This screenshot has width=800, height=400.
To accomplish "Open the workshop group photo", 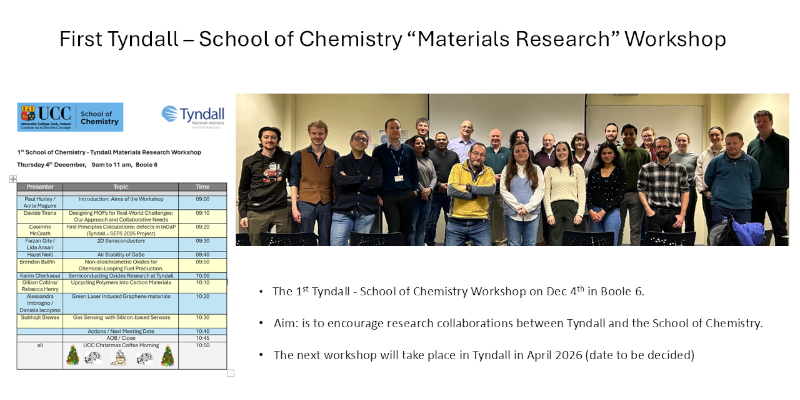I will pos(512,169).
